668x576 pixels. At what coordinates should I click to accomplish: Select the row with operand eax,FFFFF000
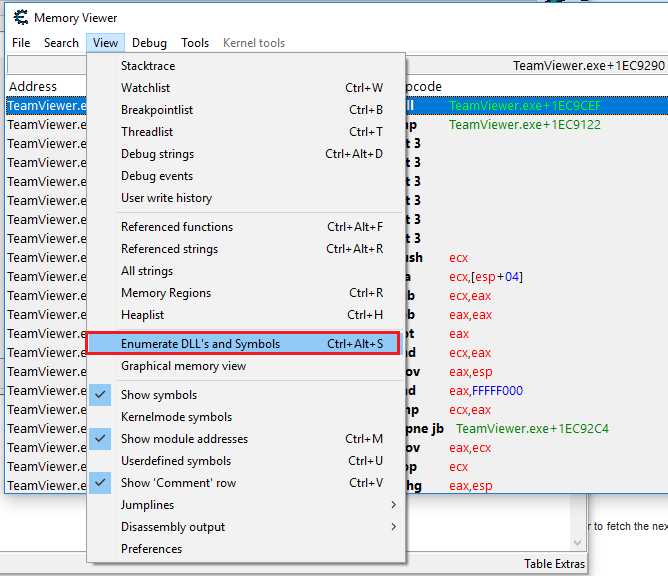(537, 391)
